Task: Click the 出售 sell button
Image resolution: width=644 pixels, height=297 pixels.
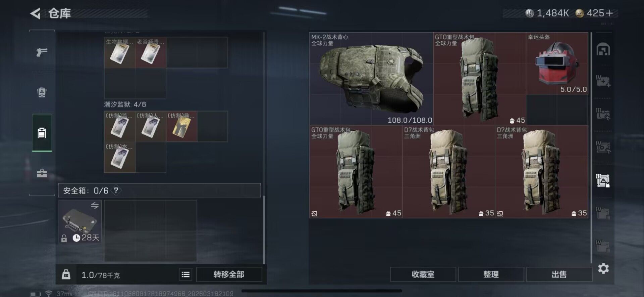Action: point(559,274)
